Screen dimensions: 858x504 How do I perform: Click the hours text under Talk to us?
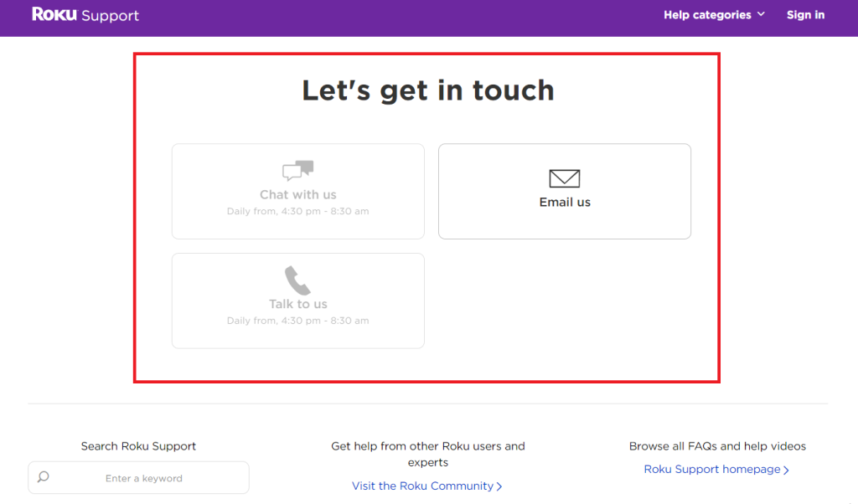pos(297,321)
